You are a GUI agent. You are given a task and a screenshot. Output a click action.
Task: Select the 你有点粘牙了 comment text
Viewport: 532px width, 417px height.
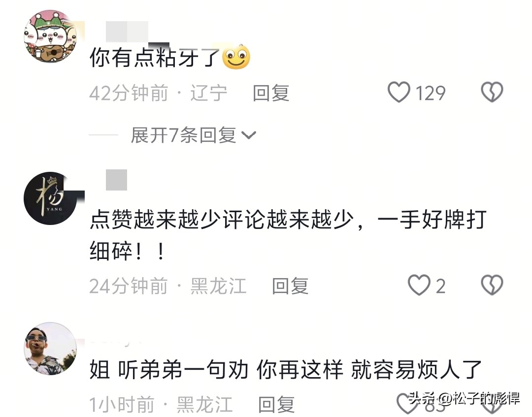point(155,57)
